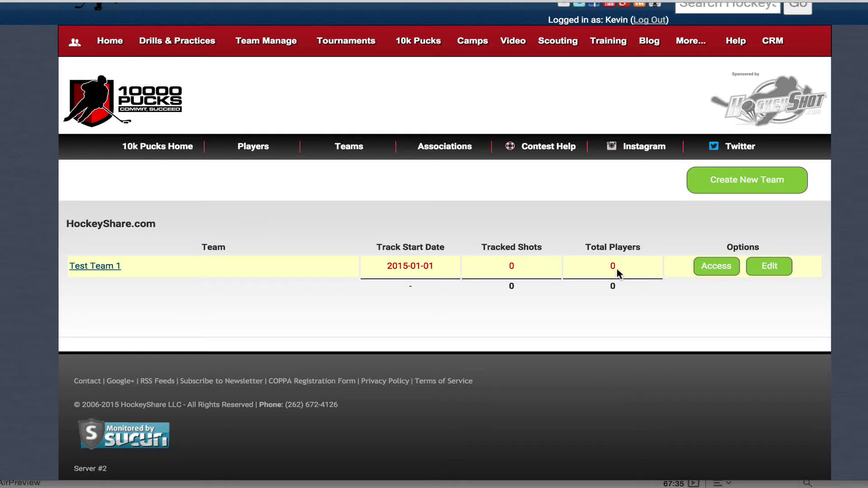The height and width of the screenshot is (488, 868).
Task: Expand the More... menu
Action: pyautogui.click(x=690, y=41)
